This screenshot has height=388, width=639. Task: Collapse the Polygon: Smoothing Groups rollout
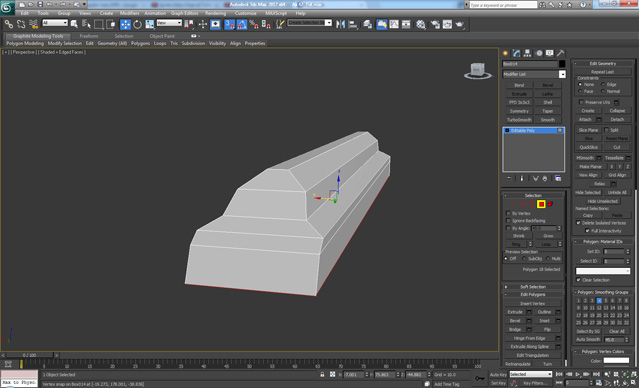[603, 292]
